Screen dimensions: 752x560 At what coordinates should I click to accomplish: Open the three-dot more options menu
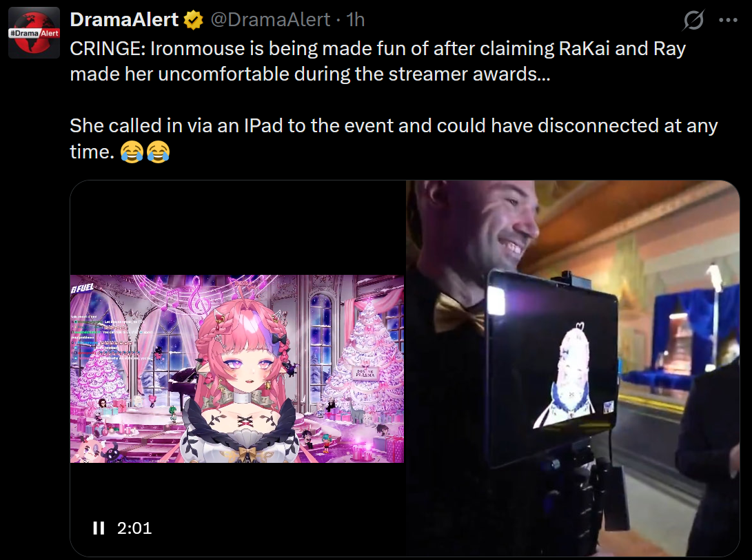tap(728, 20)
